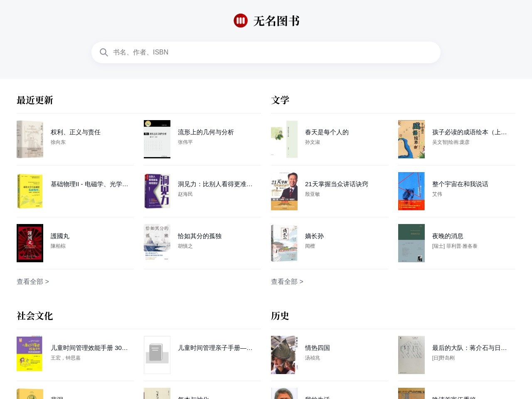Click the 21天掌握当众讲话诀窍 cover
The image size is (532, 399).
284,191
